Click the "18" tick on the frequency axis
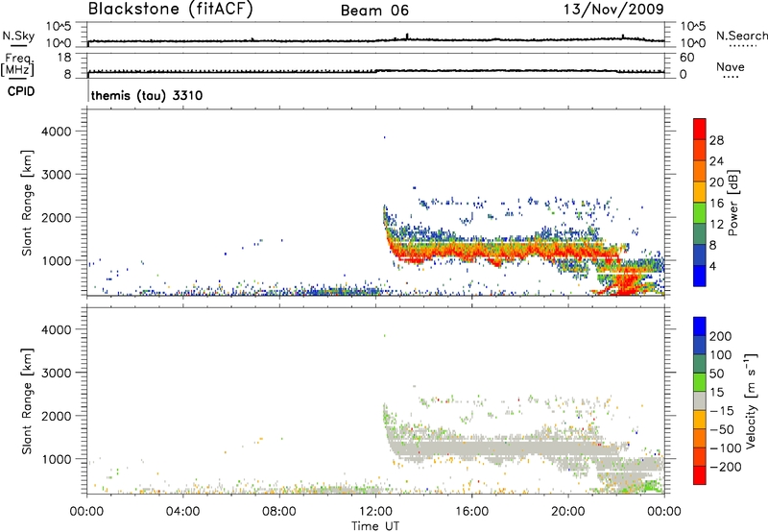Image resolution: width=768 pixels, height=532 pixels. [64, 58]
